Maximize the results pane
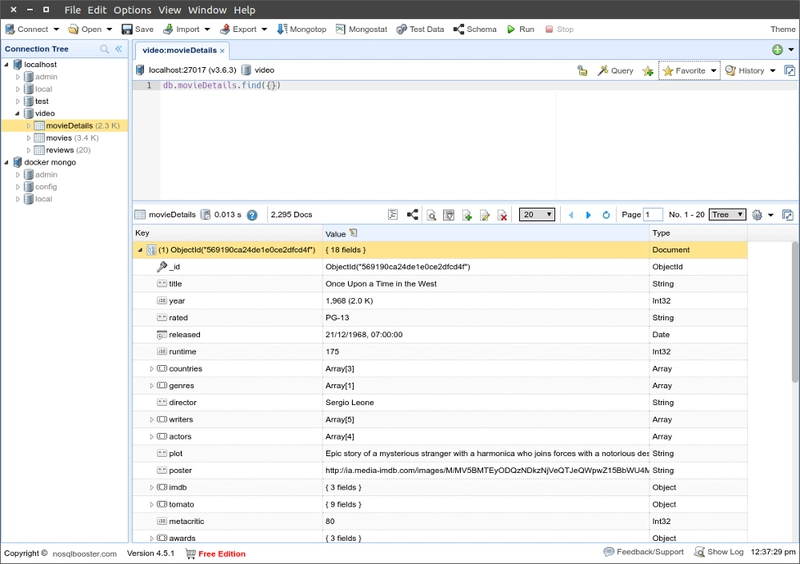 [x=788, y=215]
